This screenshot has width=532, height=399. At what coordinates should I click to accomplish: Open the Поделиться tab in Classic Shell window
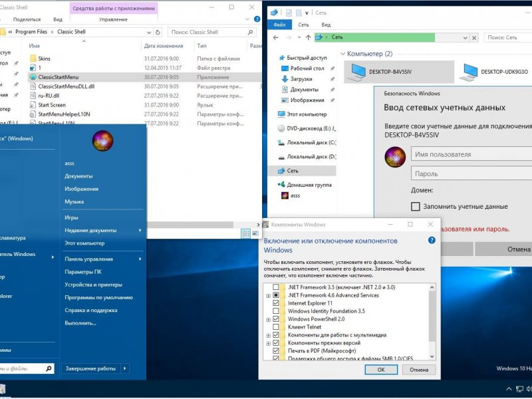coord(27,20)
